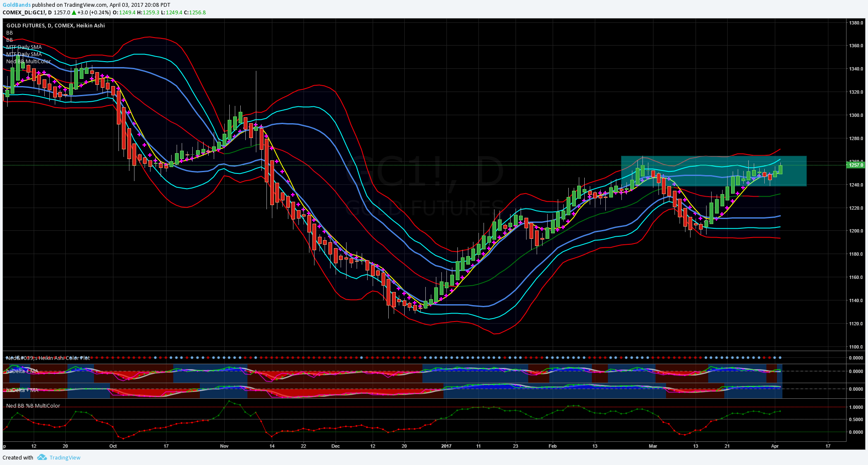
Task: Click the 1220.0 price axis label
Action: click(856, 208)
